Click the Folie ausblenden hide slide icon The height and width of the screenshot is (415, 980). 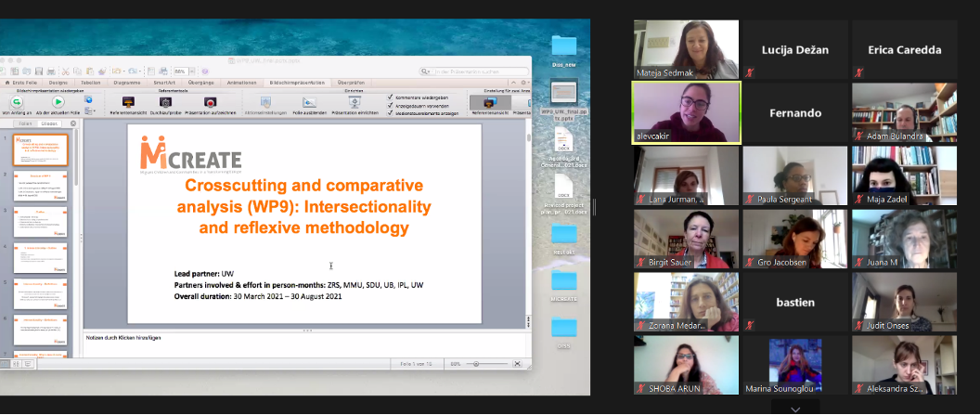[x=309, y=102]
